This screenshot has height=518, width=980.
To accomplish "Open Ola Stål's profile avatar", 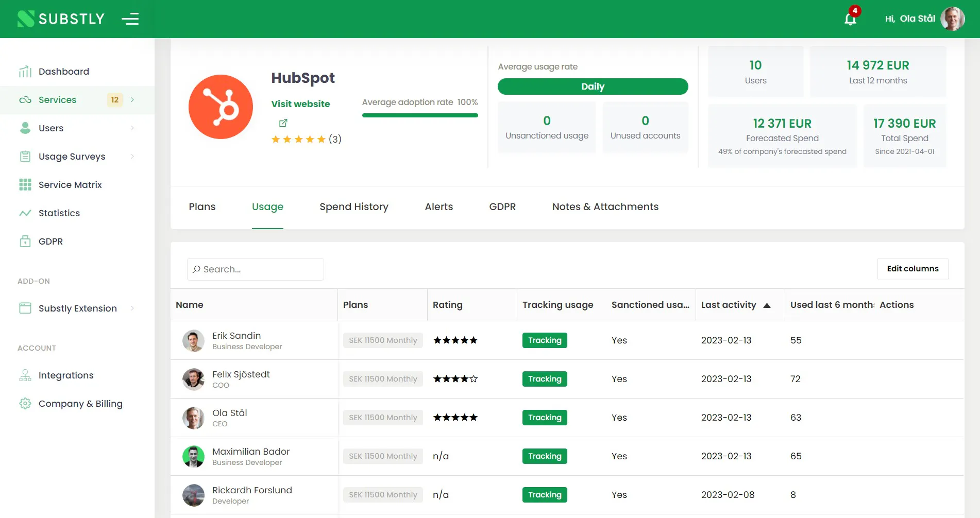I will [952, 19].
